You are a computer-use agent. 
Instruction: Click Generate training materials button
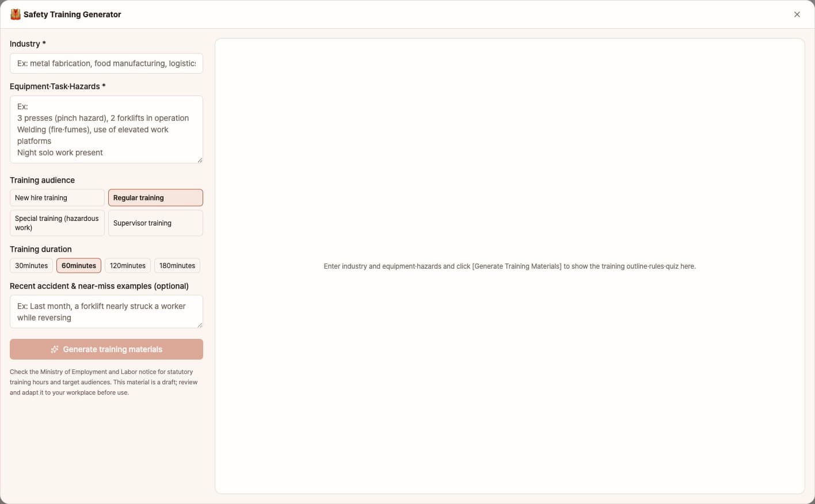click(106, 349)
